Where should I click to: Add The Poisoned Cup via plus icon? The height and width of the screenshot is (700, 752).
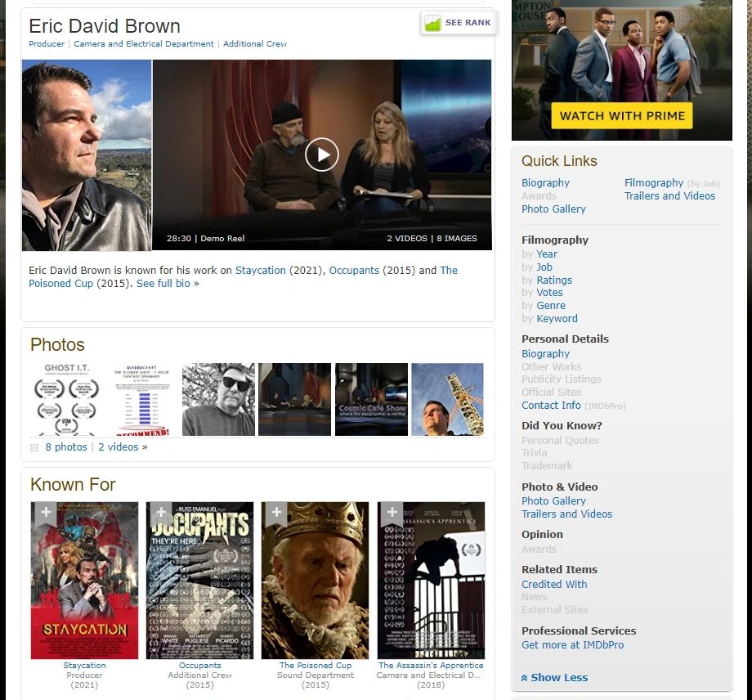(x=277, y=512)
